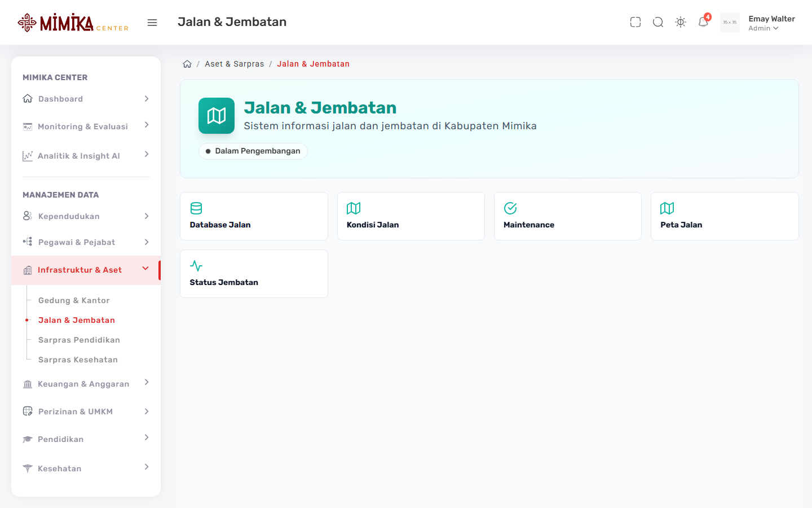Click the home breadcrumb icon
Screen dimensions: 812x508
pyautogui.click(x=187, y=64)
